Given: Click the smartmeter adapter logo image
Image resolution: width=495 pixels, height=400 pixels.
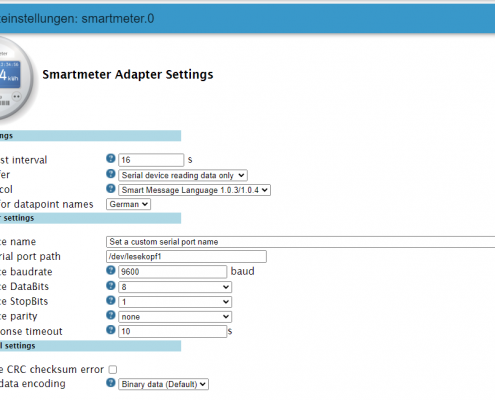Looking at the screenshot, I should tap(16, 79).
